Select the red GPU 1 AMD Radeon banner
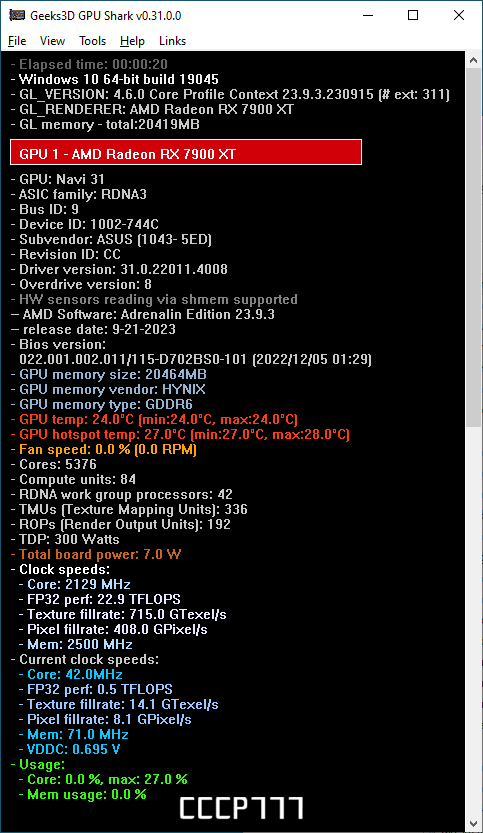 tap(186, 152)
